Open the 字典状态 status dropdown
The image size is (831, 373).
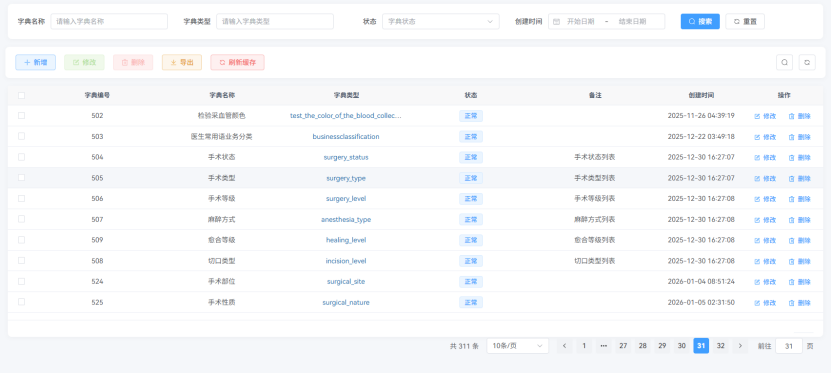click(x=440, y=22)
